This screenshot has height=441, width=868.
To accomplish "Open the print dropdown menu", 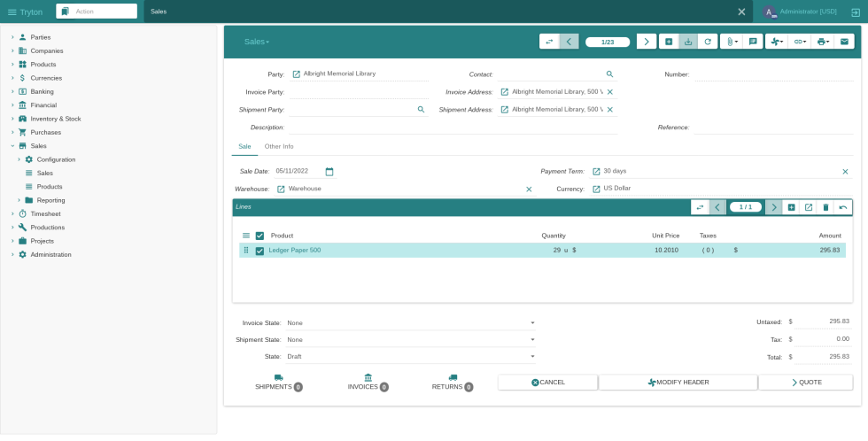I will [x=823, y=42].
